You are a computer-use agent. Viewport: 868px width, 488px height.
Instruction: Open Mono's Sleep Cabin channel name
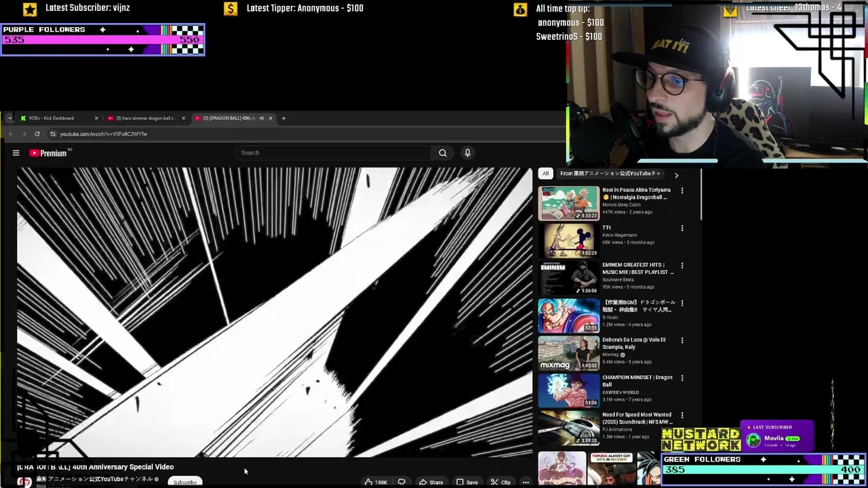tap(621, 205)
